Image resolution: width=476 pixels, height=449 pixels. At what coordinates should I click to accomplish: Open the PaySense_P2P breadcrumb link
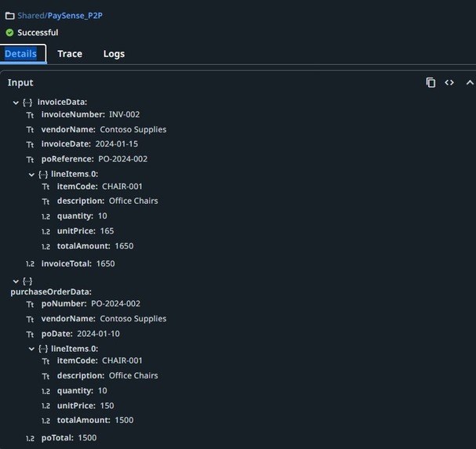(75, 16)
